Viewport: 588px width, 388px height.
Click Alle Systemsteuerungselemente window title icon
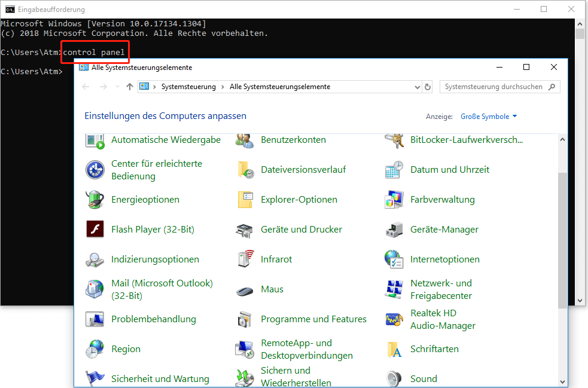tap(84, 68)
